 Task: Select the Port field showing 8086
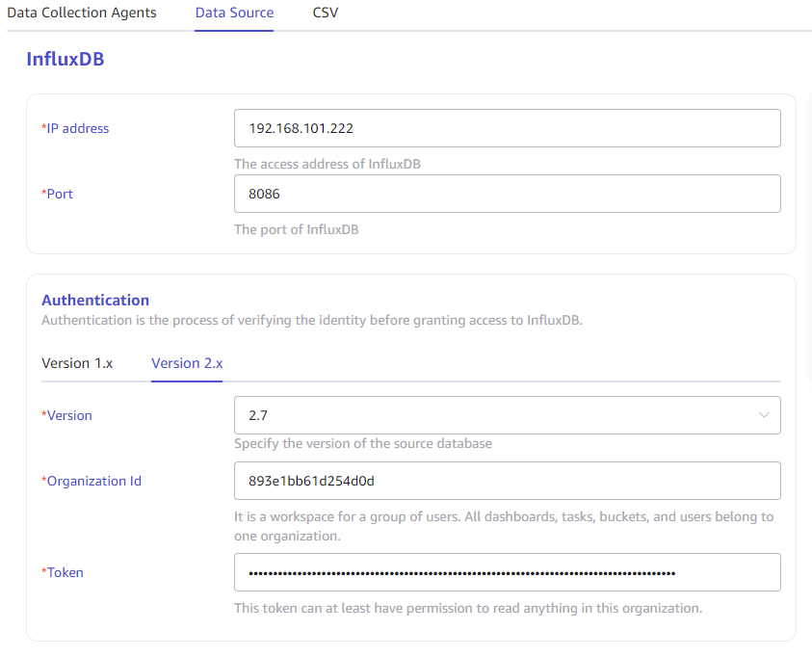click(508, 194)
